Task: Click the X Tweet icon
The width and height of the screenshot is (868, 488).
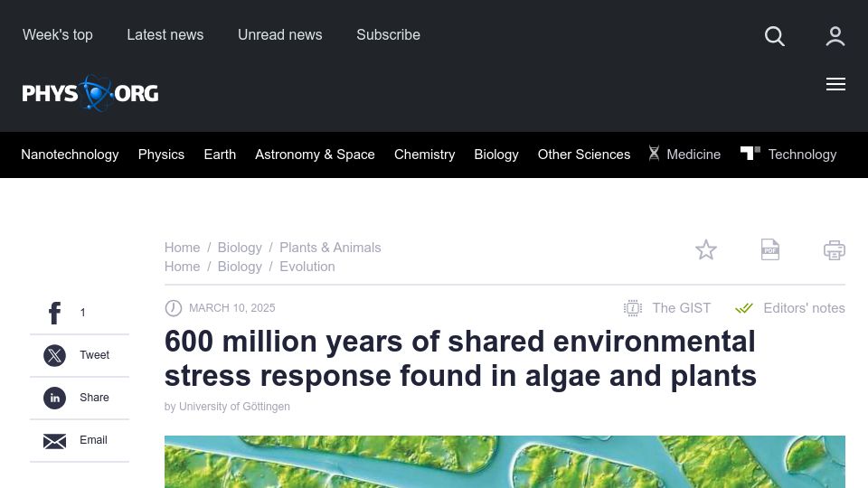Action: pos(54,355)
